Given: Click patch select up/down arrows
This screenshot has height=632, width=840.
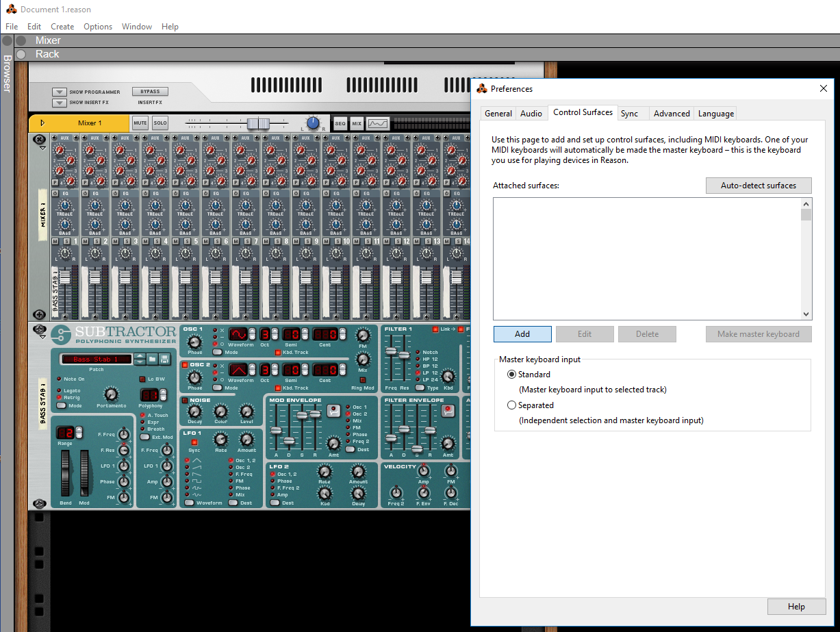Looking at the screenshot, I should (x=140, y=359).
